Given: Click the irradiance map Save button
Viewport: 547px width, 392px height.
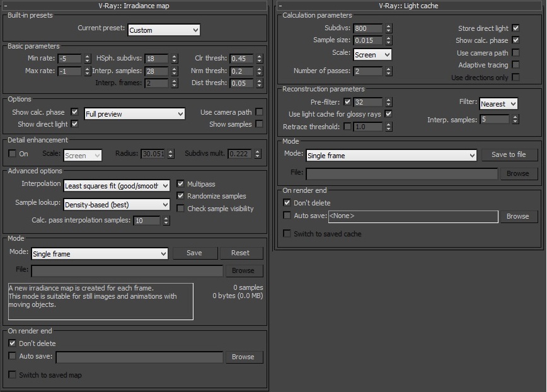Looking at the screenshot, I should (x=194, y=253).
